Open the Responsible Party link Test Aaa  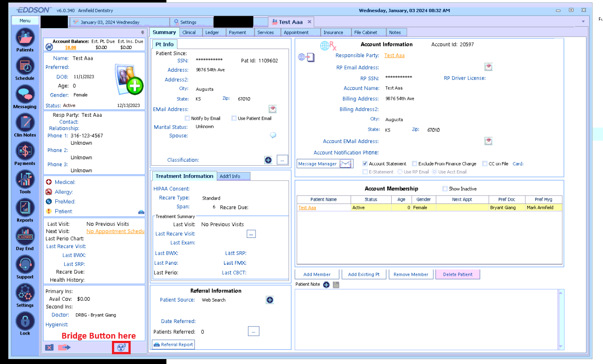point(394,55)
